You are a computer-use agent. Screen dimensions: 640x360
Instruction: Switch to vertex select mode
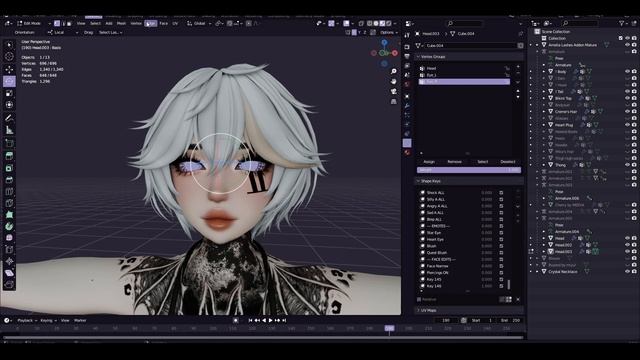[57, 23]
